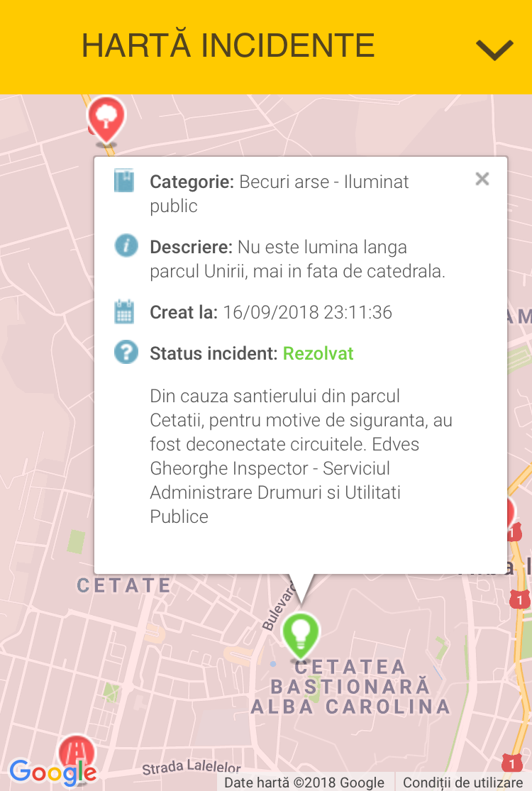Click the question mark icon beside Status incident
This screenshot has height=791, width=532.
pyautogui.click(x=126, y=353)
